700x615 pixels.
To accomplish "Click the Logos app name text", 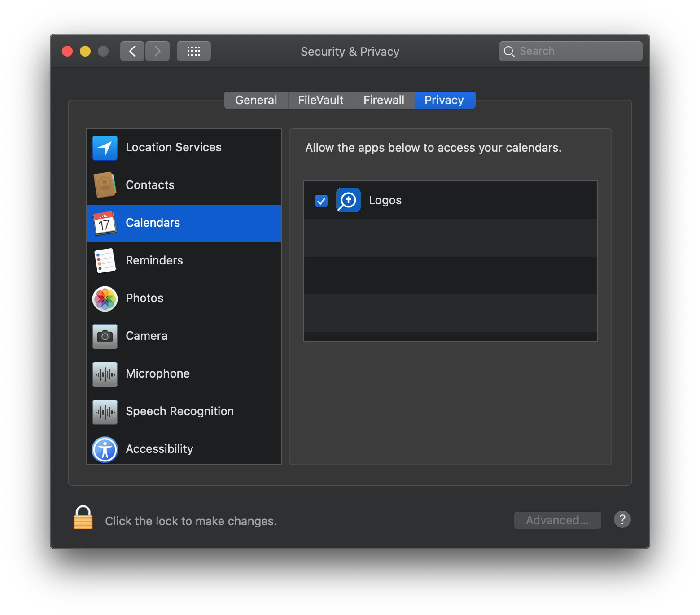I will tap(385, 200).
